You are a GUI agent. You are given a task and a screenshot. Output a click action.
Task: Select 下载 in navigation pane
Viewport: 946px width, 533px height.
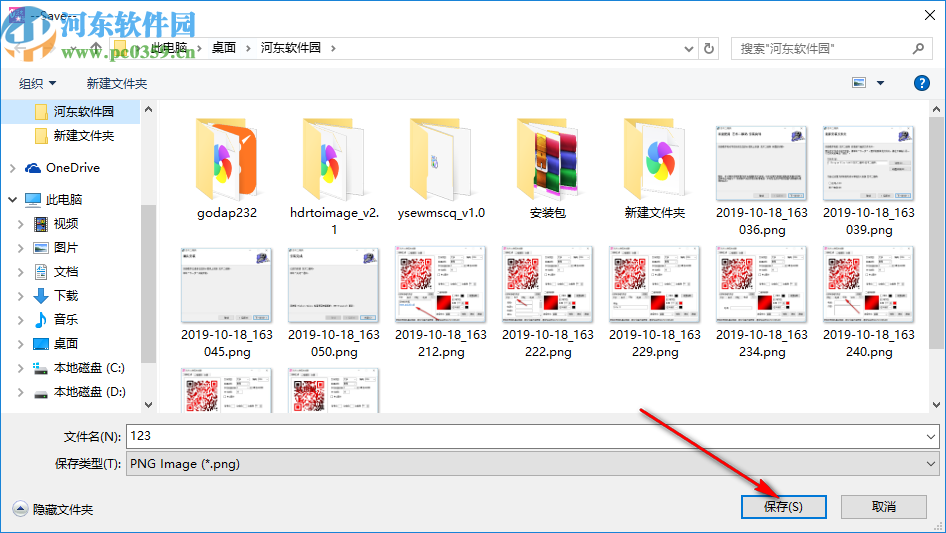click(x=66, y=296)
